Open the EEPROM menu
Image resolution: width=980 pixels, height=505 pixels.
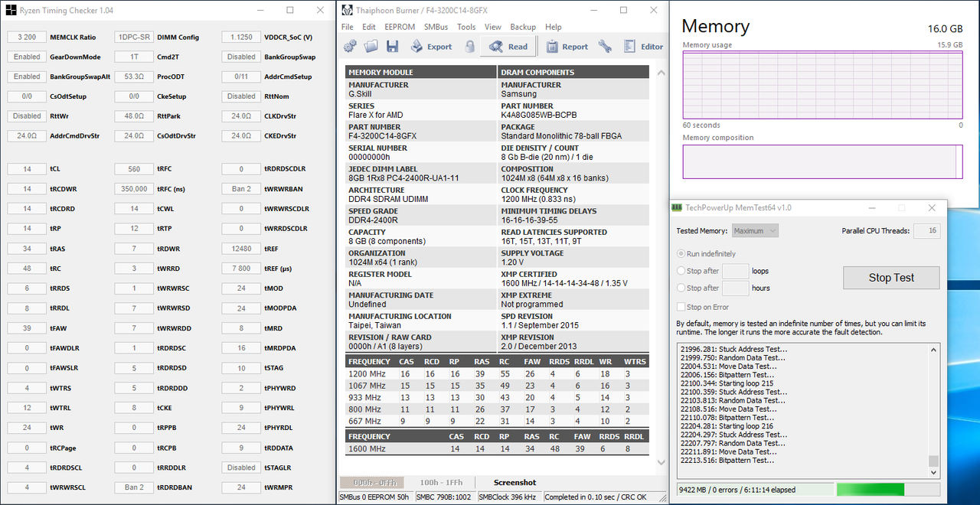[x=400, y=27]
